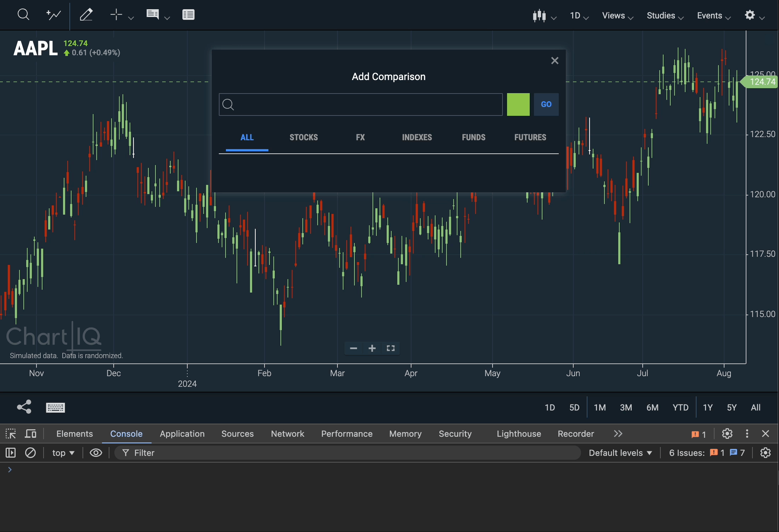The width and height of the screenshot is (779, 532).
Task: Select the pencil drawing tool
Action: [x=86, y=15]
